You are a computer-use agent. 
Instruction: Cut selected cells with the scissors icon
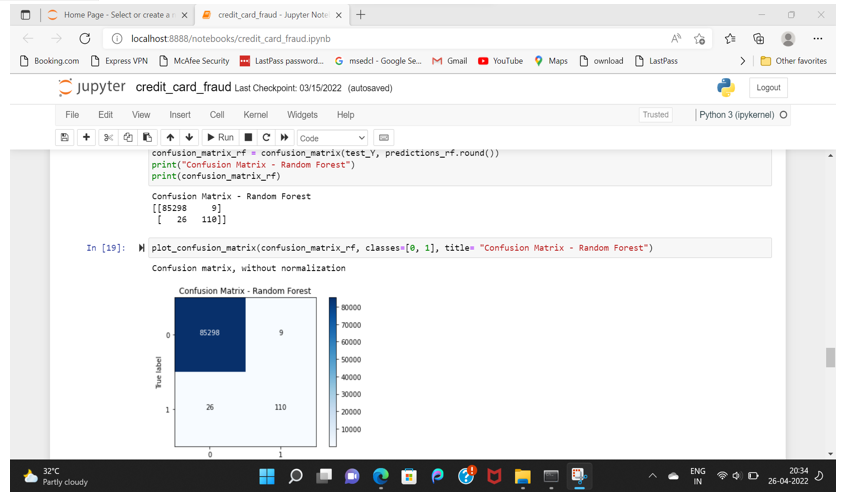pos(108,137)
